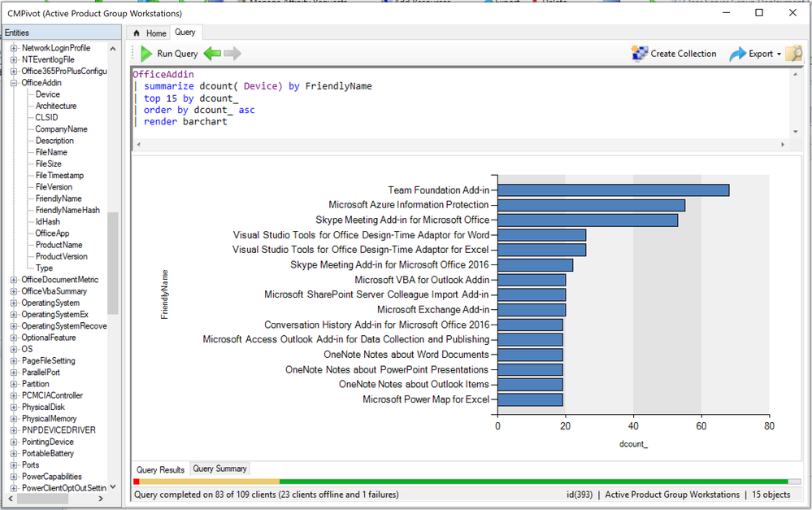Image resolution: width=812 pixels, height=510 pixels.
Task: Click the Create Collection button label
Action: click(684, 54)
